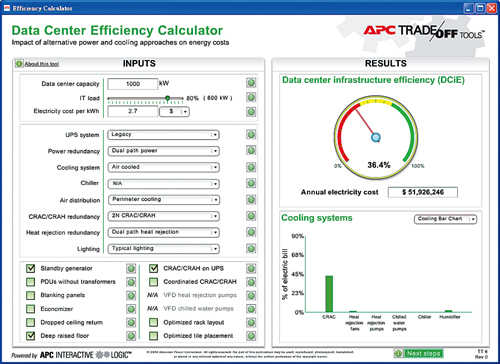Click info icon beside Electricity cost per kWh

(x=251, y=112)
